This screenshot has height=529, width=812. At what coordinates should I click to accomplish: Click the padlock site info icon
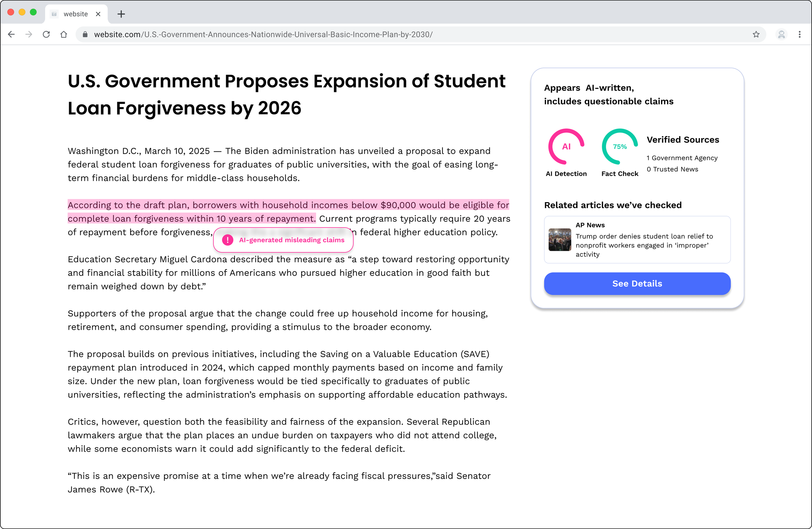pyautogui.click(x=85, y=34)
